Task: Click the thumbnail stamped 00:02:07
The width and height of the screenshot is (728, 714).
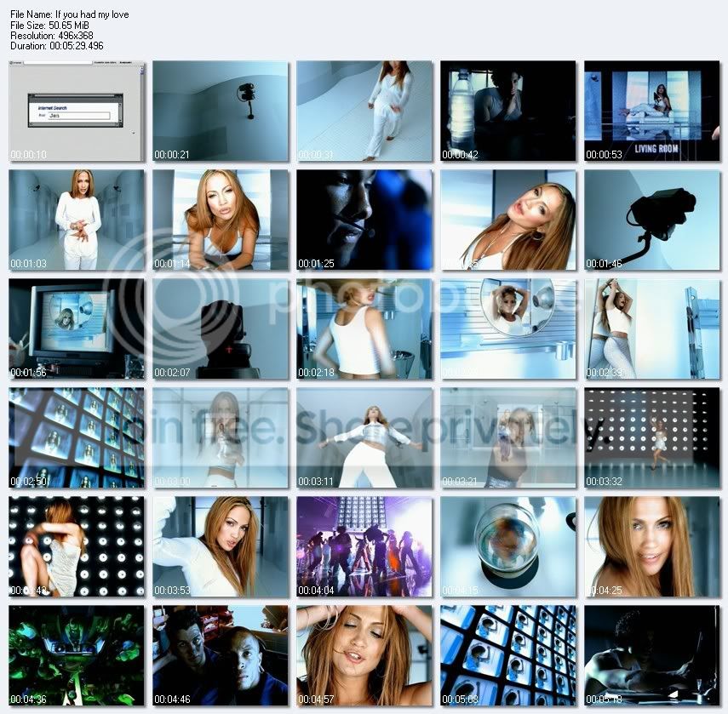Action: (221, 329)
